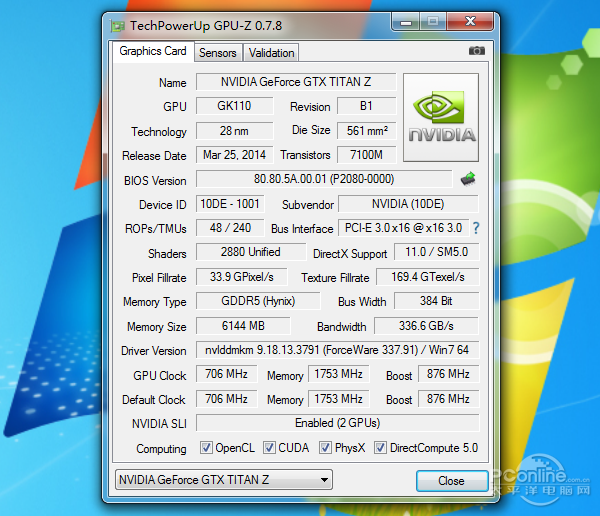The width and height of the screenshot is (600, 516).
Task: Switch to the Sensors tab
Action: [218, 52]
